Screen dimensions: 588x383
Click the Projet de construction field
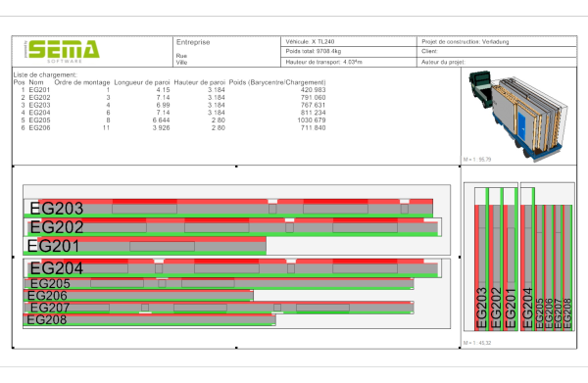497,41
